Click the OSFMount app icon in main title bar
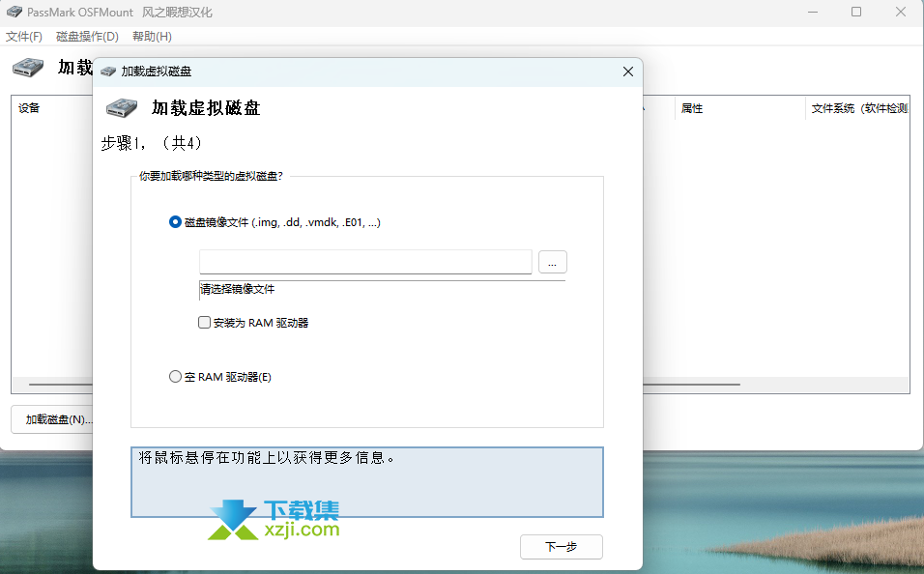Image resolution: width=924 pixels, height=574 pixels. click(x=14, y=12)
